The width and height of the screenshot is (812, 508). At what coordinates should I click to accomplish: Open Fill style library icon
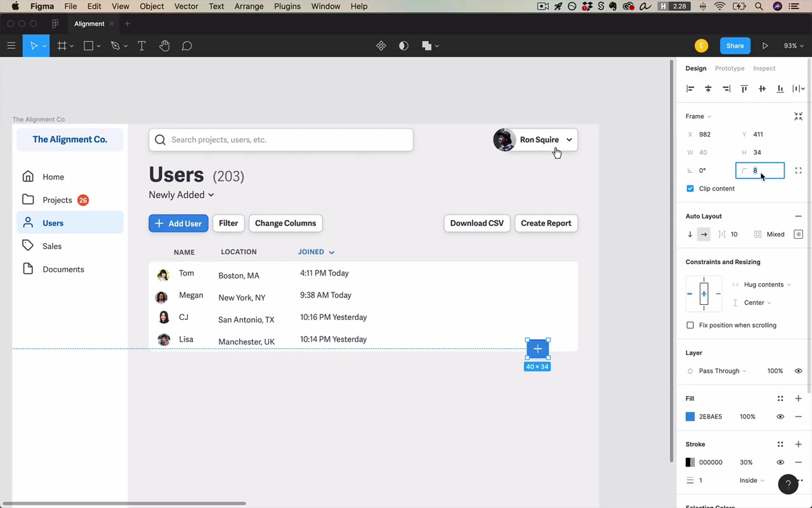[x=780, y=399]
